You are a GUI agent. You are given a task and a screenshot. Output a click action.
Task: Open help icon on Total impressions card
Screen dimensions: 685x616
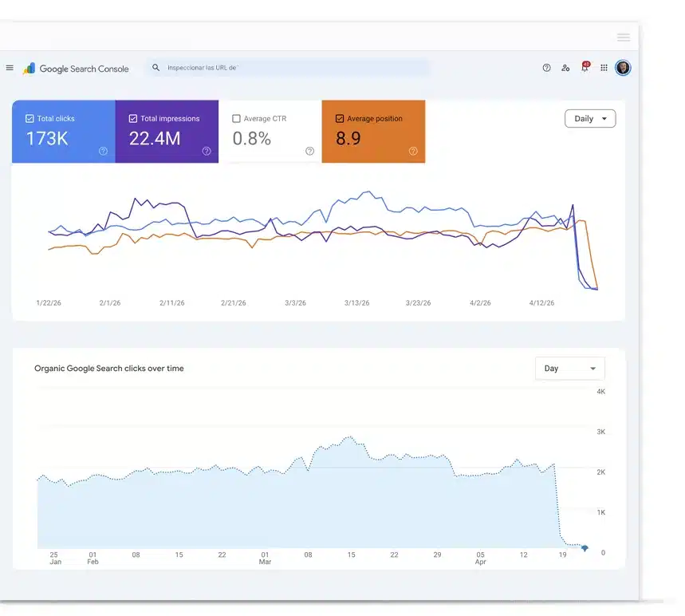coord(207,152)
